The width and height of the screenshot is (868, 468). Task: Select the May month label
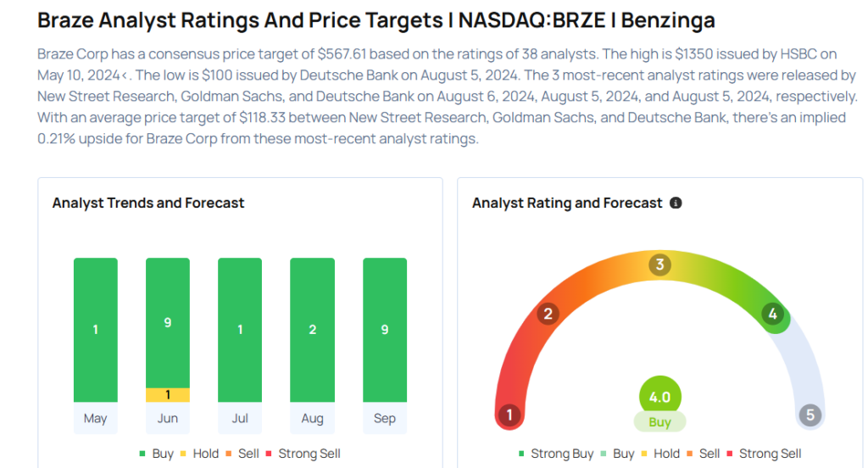click(96, 419)
